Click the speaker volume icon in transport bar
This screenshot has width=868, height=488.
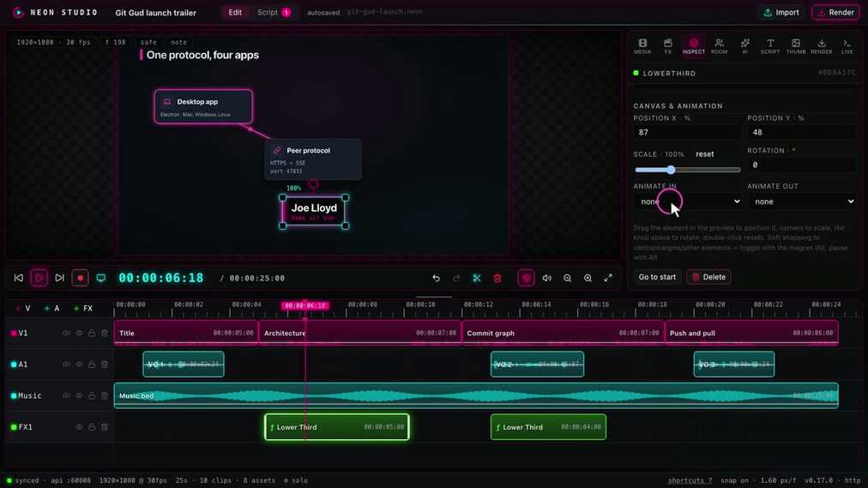tap(547, 278)
